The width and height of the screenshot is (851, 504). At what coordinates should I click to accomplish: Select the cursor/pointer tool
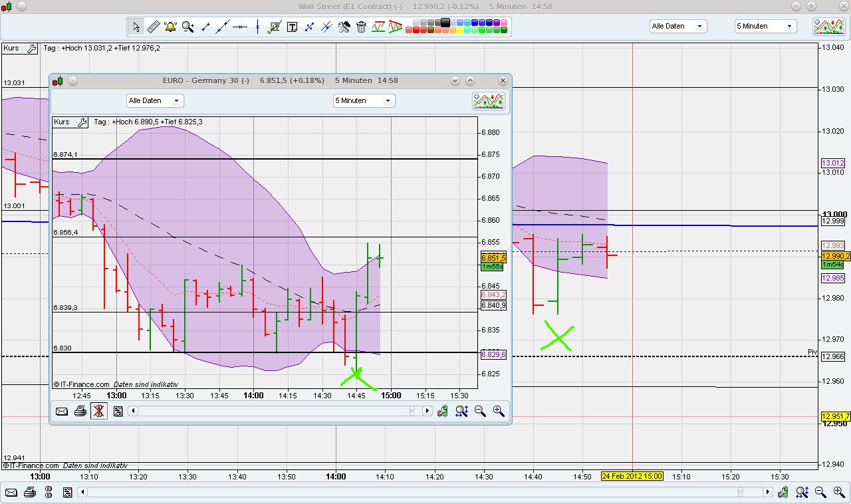136,27
